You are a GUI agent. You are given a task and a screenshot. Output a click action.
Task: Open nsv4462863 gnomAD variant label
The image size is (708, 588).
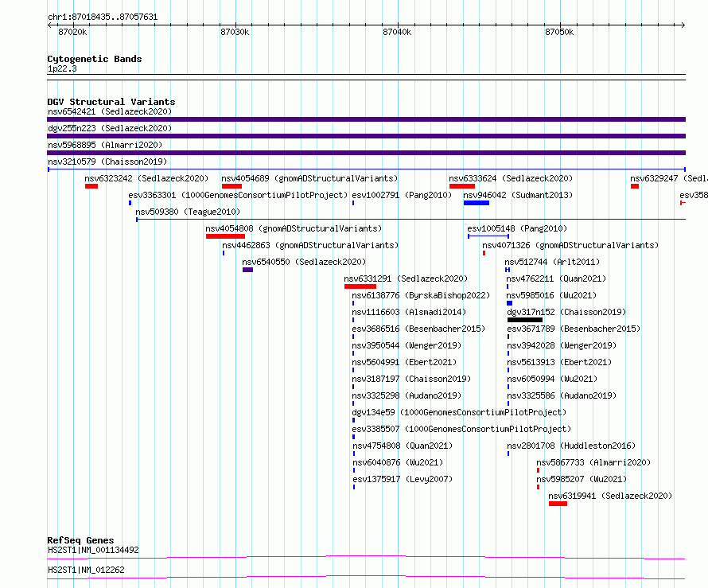pyautogui.click(x=311, y=245)
